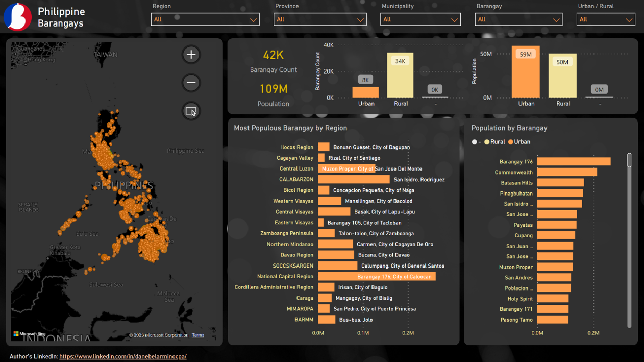Open the author's LinkedIn profile link

(122, 356)
